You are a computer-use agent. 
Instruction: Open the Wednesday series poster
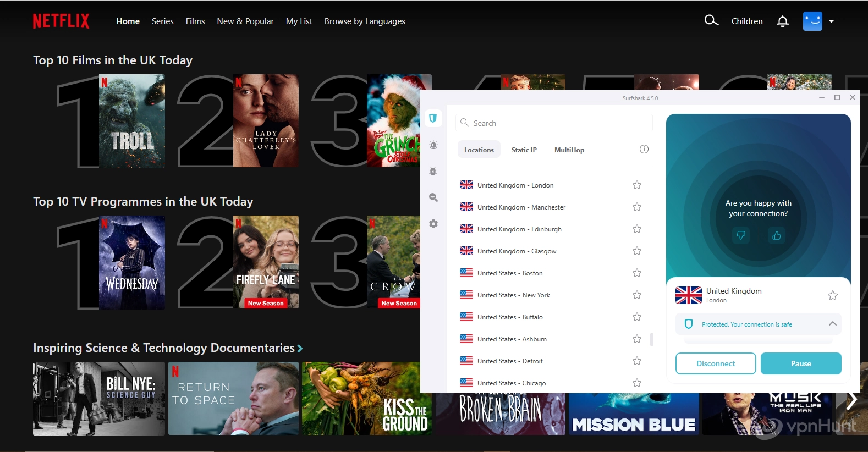click(x=132, y=262)
